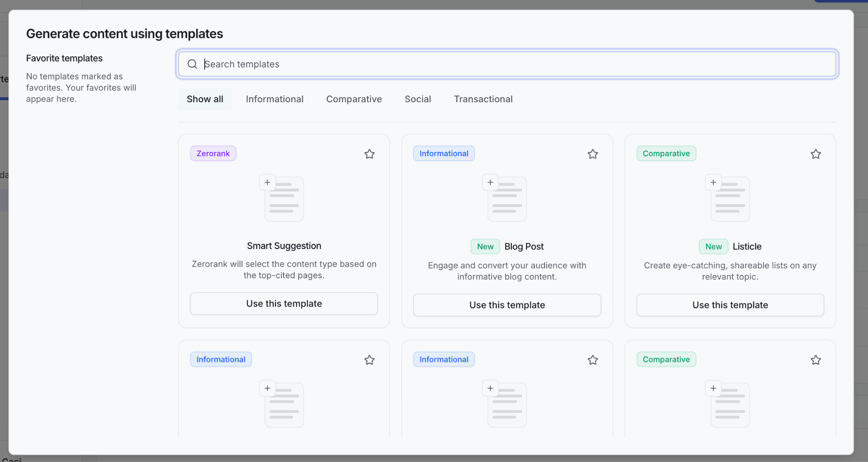
Task: Click the Favorite templates heading
Action: [x=64, y=58]
